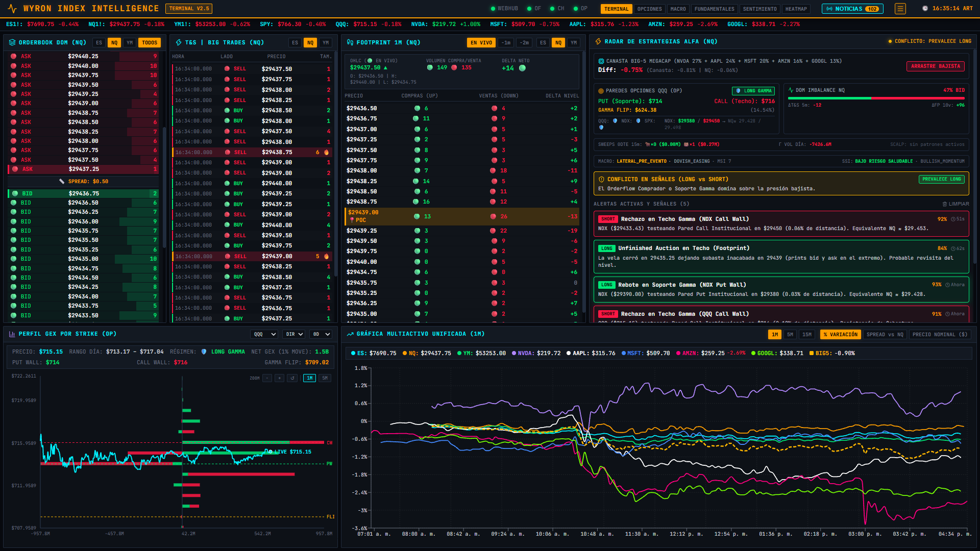Click the BIG5 orange swatch in chart legend
The width and height of the screenshot is (980, 551).
pyautogui.click(x=812, y=354)
